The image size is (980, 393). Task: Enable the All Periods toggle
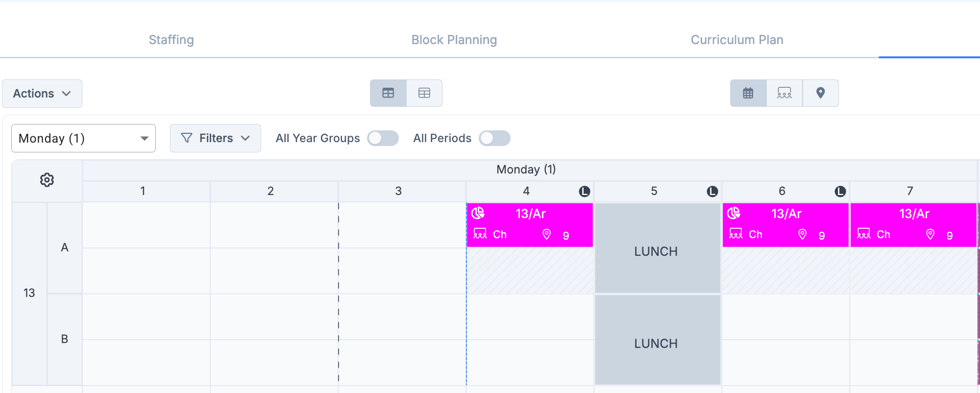pyautogui.click(x=494, y=138)
